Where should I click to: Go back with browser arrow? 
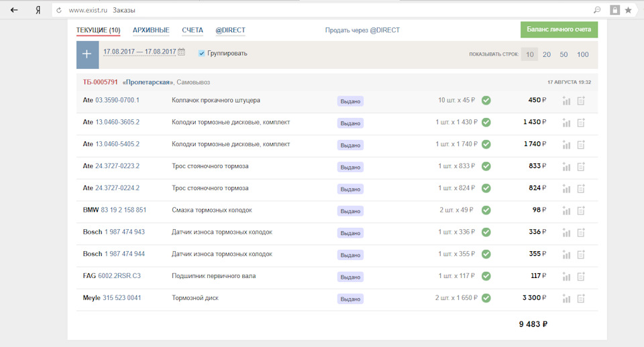[x=14, y=10]
